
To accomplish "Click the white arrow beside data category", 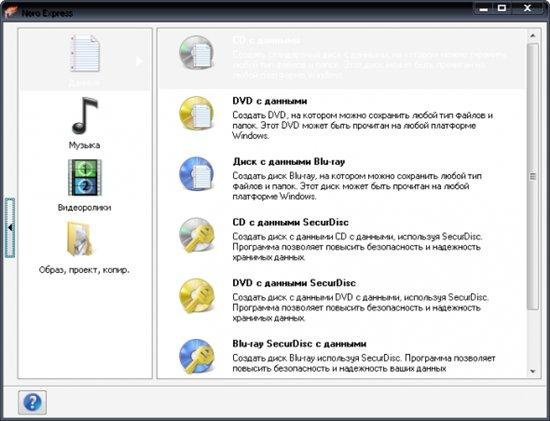I will coord(139,61).
